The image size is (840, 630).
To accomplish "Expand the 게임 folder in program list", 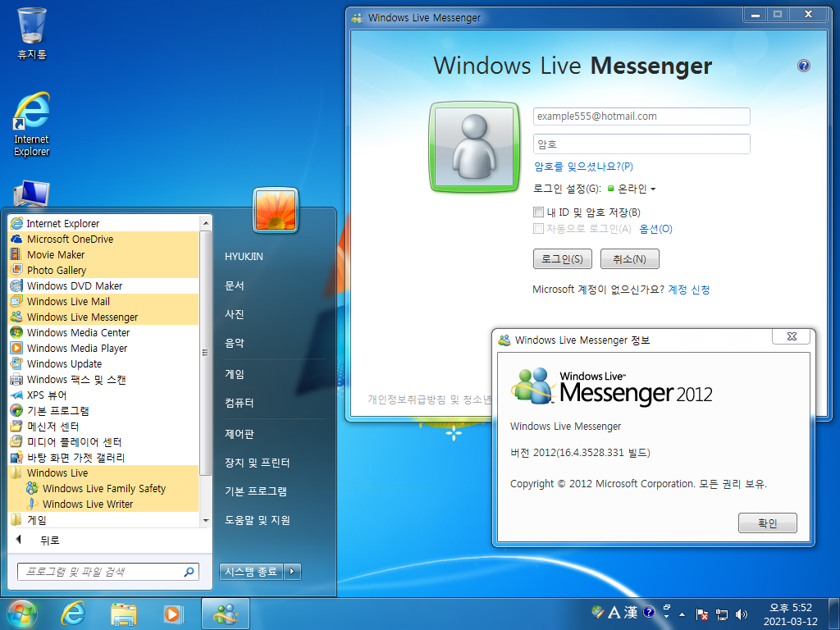I will point(104,519).
